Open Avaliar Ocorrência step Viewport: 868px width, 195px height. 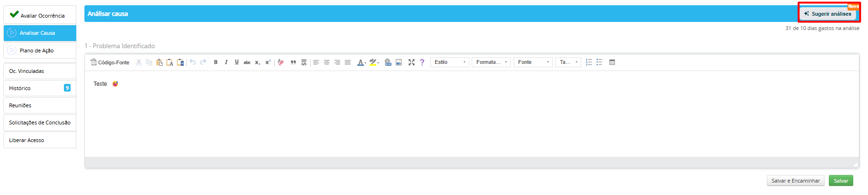tap(40, 15)
